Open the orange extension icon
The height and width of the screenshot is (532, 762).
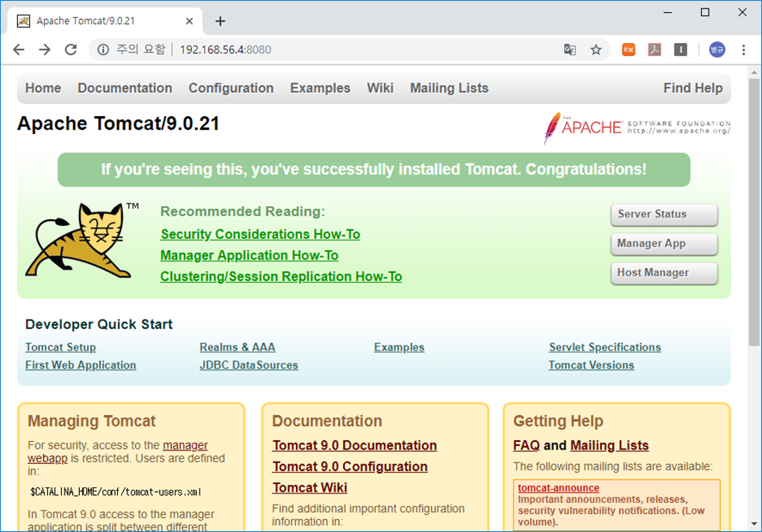pyautogui.click(x=629, y=50)
